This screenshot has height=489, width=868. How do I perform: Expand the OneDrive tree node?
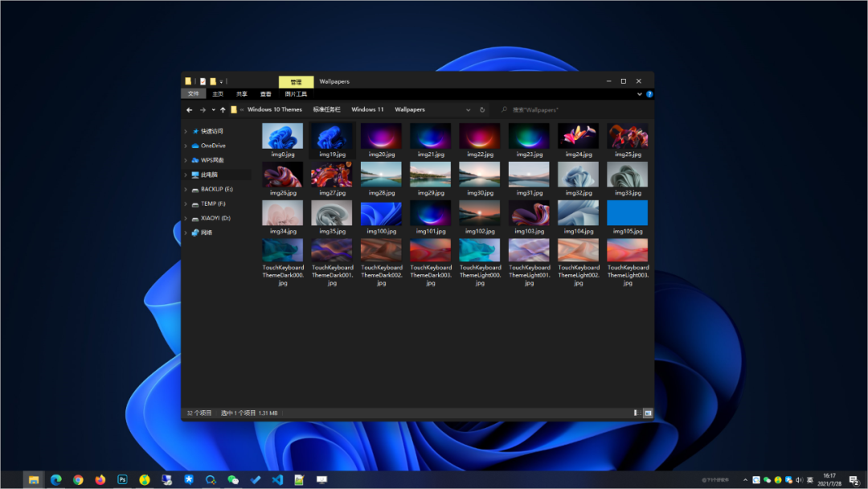click(x=186, y=146)
